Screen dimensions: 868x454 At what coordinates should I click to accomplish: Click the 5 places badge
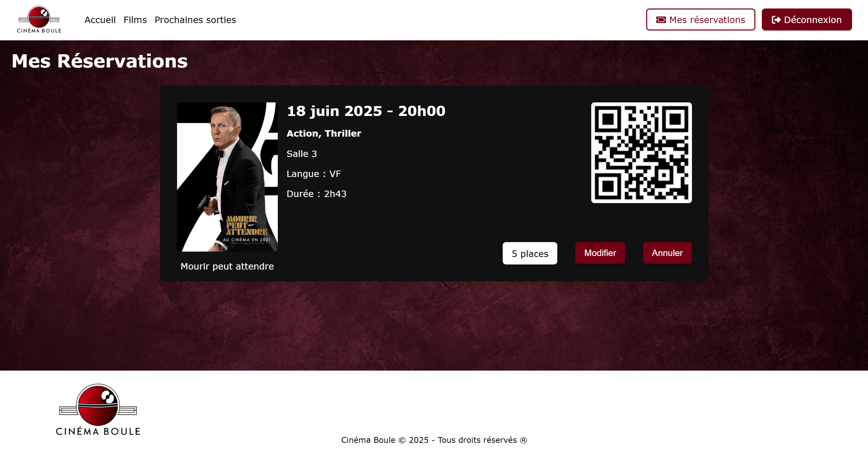click(x=529, y=253)
